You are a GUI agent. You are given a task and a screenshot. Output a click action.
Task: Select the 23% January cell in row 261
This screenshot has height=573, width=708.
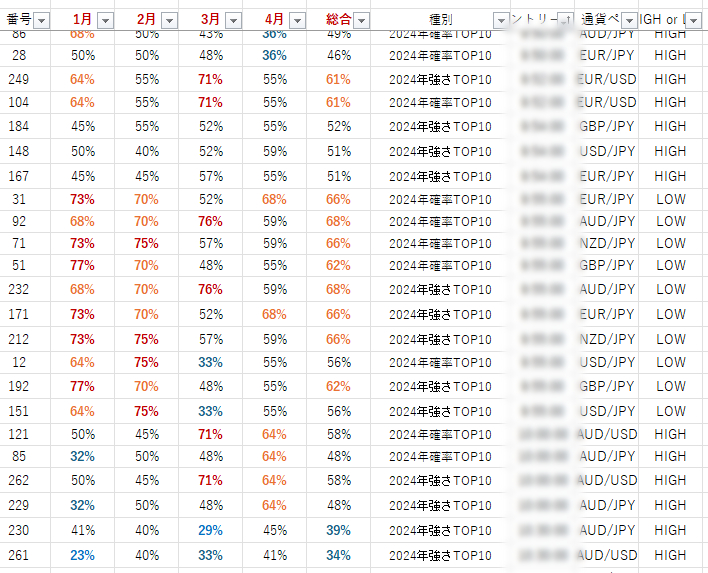(83, 555)
